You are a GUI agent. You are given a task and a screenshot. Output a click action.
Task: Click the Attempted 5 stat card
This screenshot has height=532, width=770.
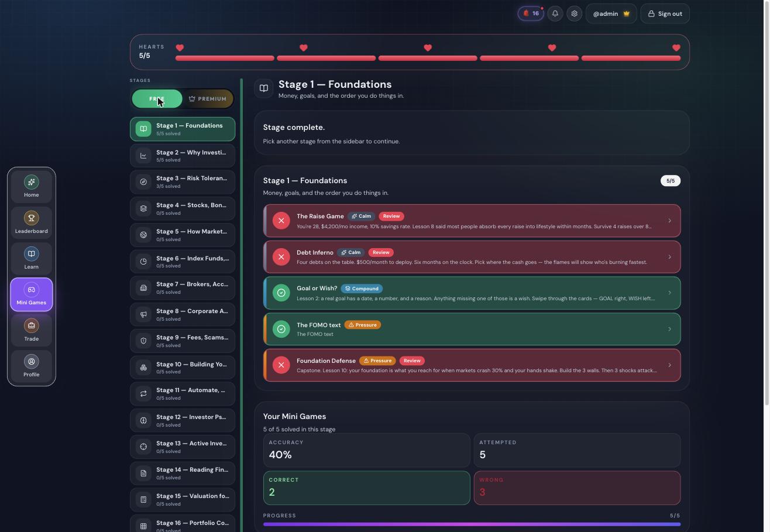pyautogui.click(x=577, y=450)
